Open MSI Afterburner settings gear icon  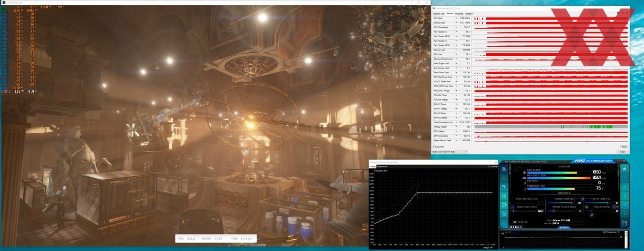point(504,205)
